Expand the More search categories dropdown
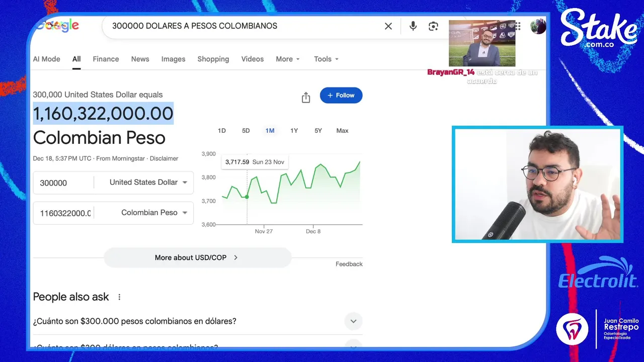Image resolution: width=644 pixels, height=362 pixels. (x=288, y=59)
